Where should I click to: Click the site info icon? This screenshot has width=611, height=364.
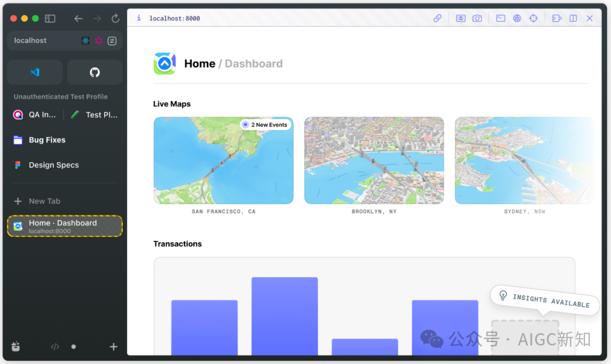coord(139,18)
